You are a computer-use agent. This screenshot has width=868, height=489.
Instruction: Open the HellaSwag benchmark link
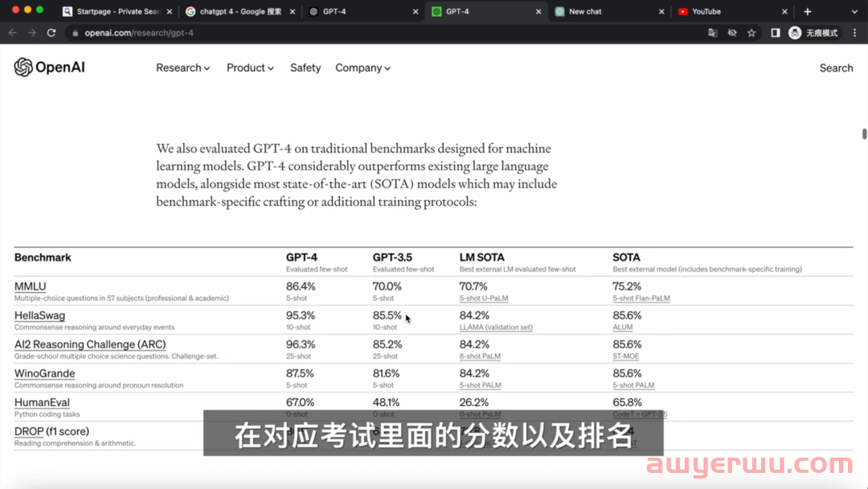39,315
